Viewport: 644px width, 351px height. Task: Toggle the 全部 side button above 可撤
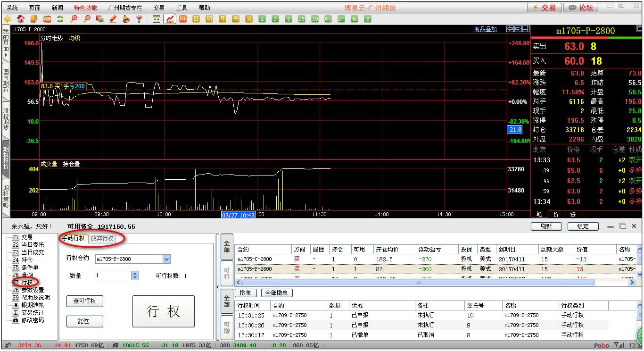pyautogui.click(x=227, y=301)
